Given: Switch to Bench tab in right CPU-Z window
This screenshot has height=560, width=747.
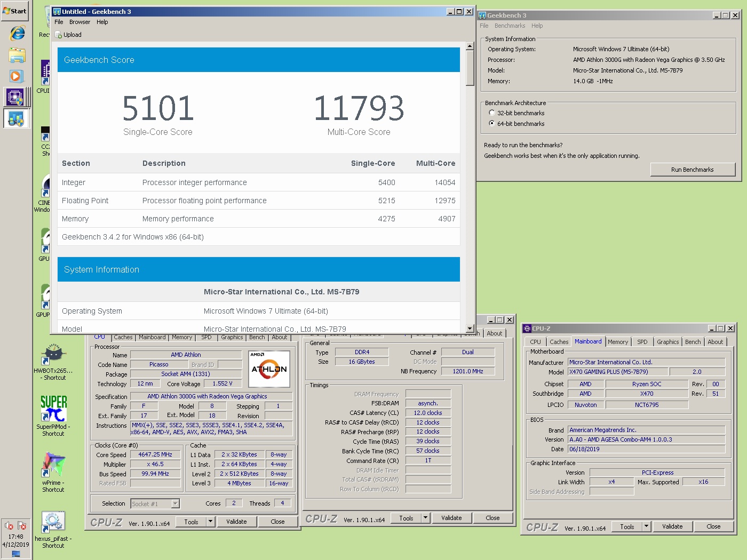Looking at the screenshot, I should point(693,342).
